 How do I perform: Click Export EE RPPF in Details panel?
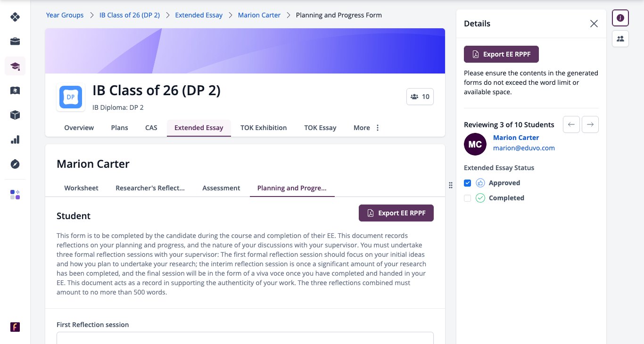click(501, 54)
